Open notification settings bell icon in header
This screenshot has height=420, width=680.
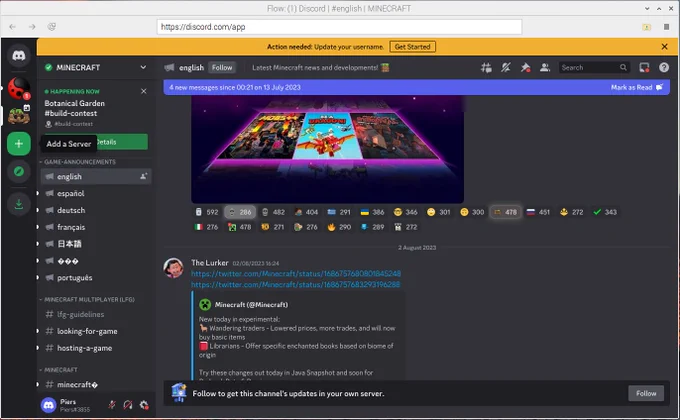tap(506, 68)
